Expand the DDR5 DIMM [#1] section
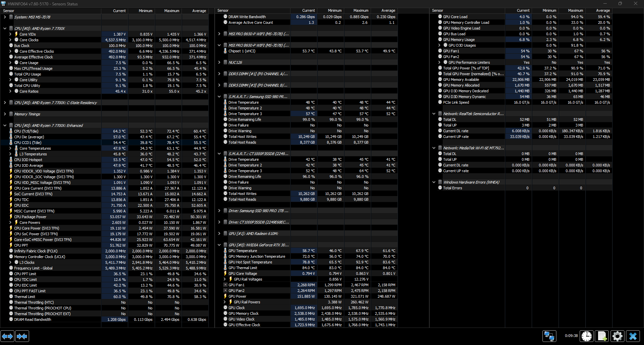The image size is (644, 345). [x=219, y=74]
